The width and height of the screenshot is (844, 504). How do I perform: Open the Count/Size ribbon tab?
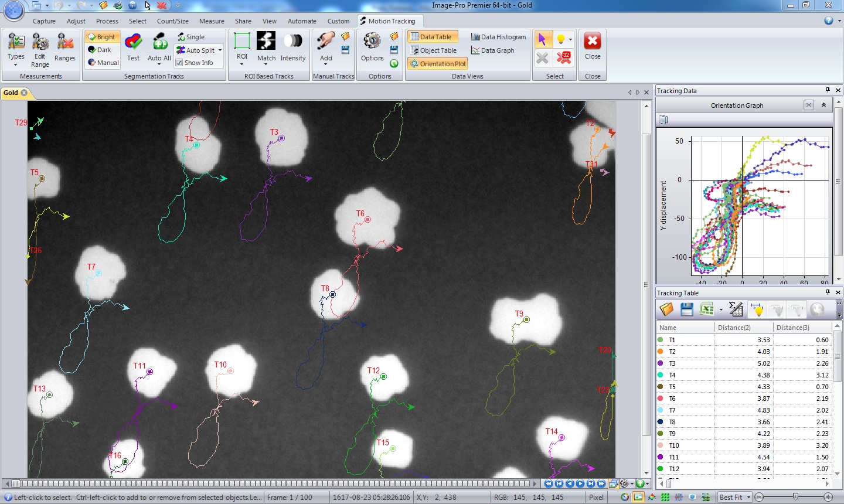(x=172, y=21)
